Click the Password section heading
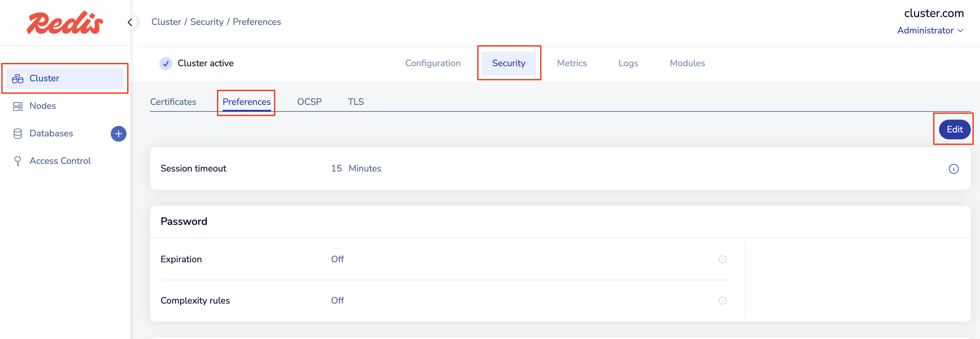 [184, 221]
